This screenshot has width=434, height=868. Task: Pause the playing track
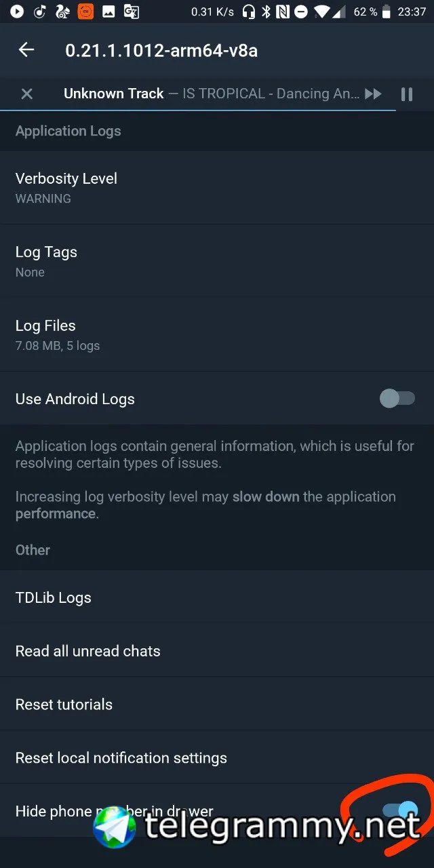[407, 94]
